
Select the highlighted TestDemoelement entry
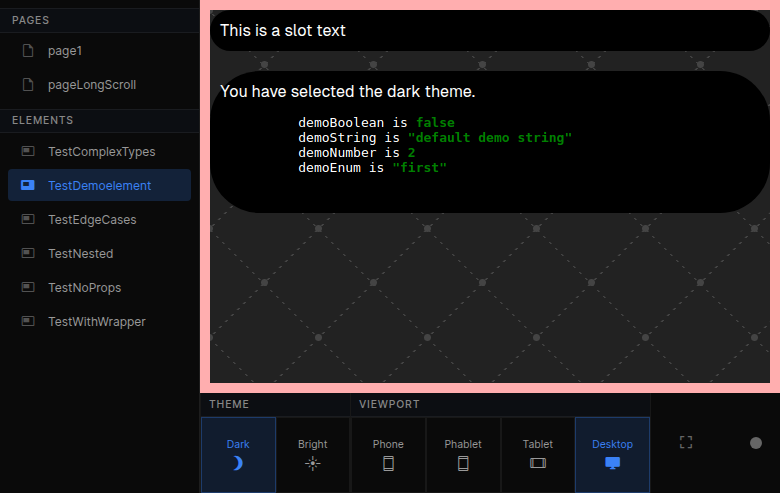99,186
